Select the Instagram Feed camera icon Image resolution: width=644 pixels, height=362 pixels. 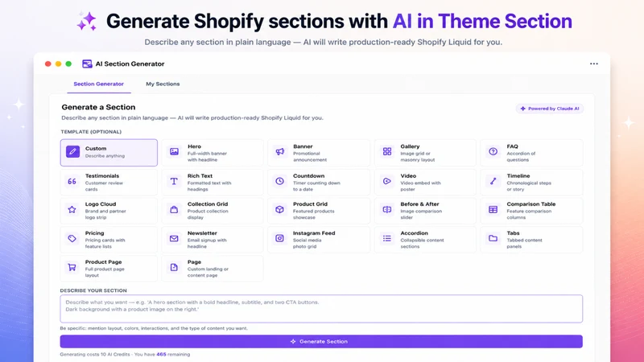(x=279, y=238)
